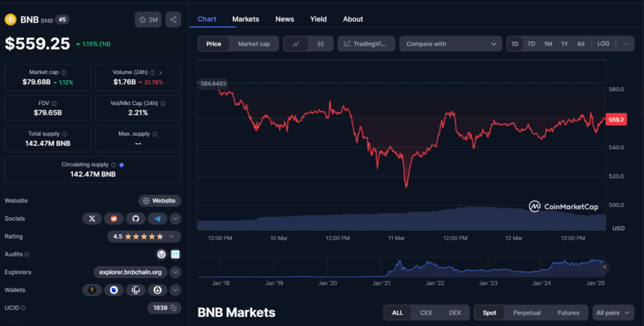Set chart range to 7D
644x326 pixels.
pos(531,44)
